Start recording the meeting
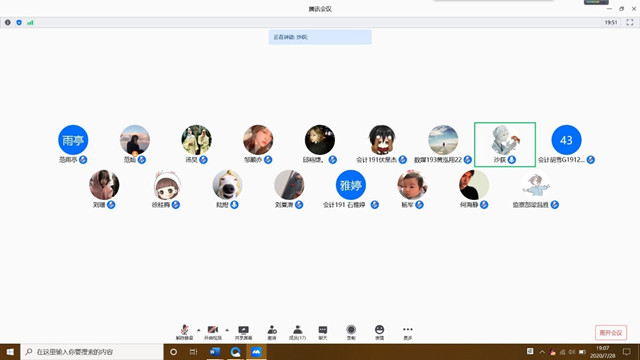The height and width of the screenshot is (360, 640). (351, 332)
